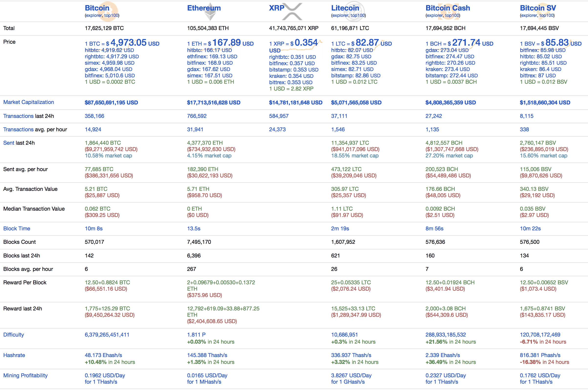
Task: Open the Bitcoin Cash heading link
Action: (x=448, y=8)
